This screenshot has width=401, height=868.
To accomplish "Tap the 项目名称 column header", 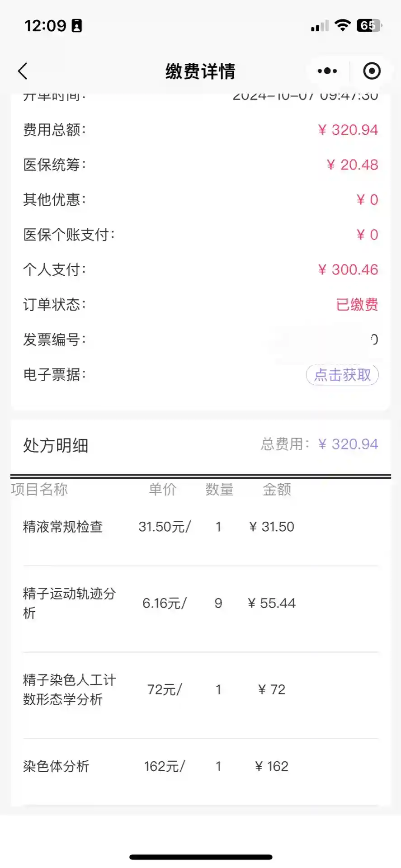I will coord(39,489).
